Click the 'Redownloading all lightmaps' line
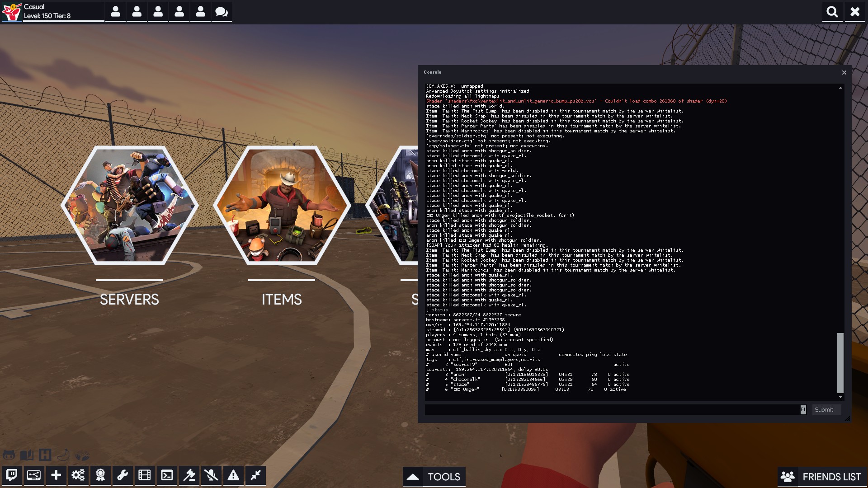868x488 pixels. pos(462,96)
